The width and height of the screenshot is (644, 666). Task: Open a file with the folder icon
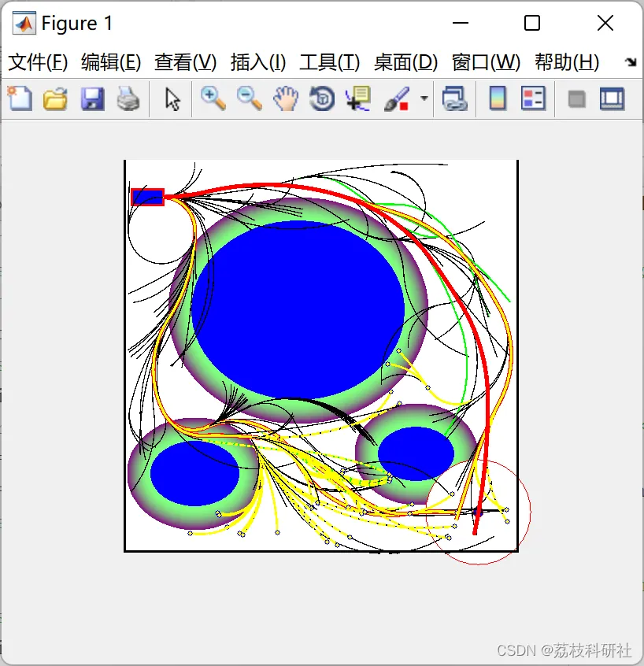56,99
